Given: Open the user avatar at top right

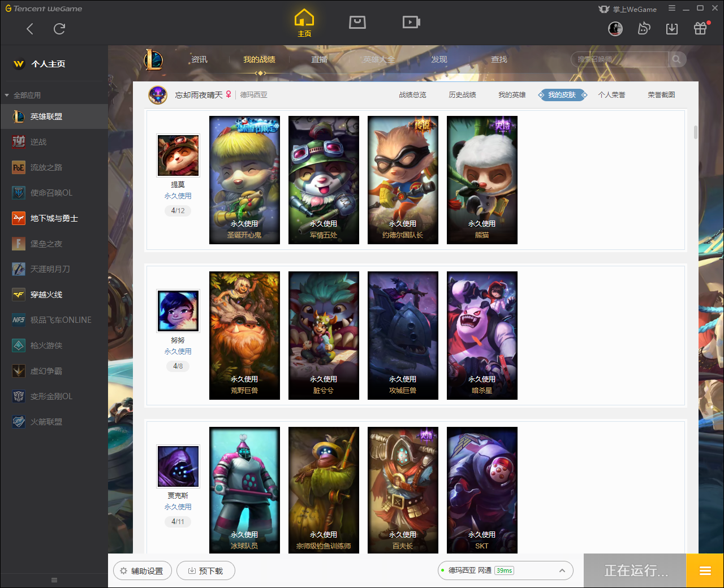Looking at the screenshot, I should [615, 28].
